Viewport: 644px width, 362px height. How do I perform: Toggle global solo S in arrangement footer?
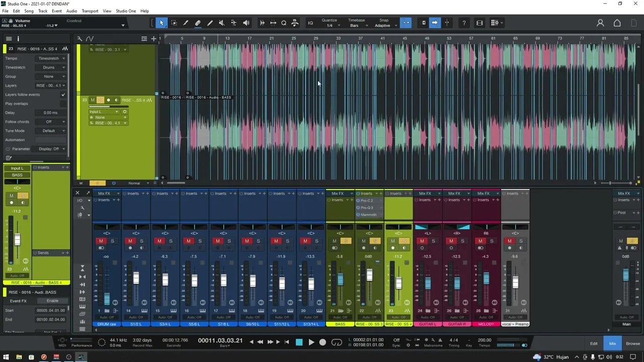[x=98, y=183]
